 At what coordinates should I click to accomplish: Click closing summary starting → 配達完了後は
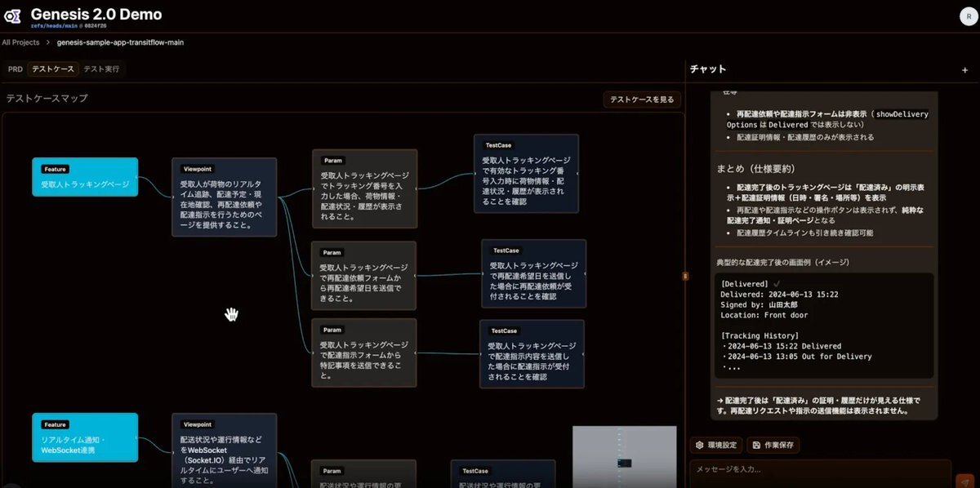click(x=818, y=406)
